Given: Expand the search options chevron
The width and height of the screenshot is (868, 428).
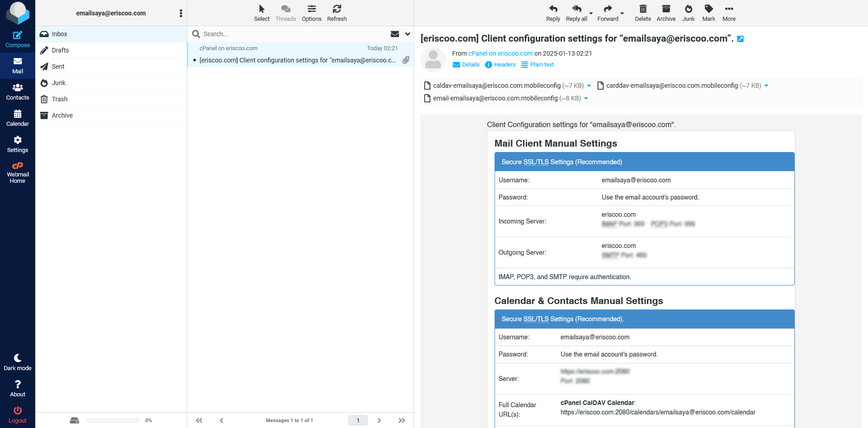Looking at the screenshot, I should point(407,34).
